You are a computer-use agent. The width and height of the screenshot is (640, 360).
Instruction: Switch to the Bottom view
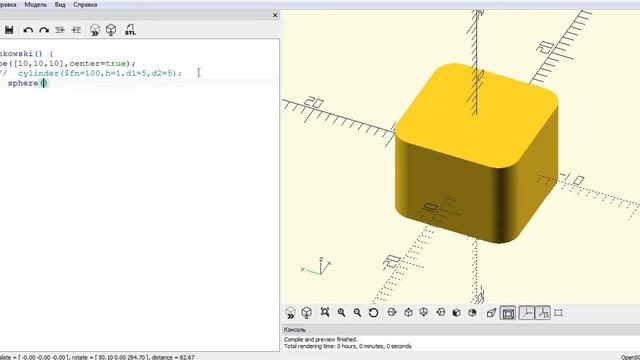(x=424, y=312)
